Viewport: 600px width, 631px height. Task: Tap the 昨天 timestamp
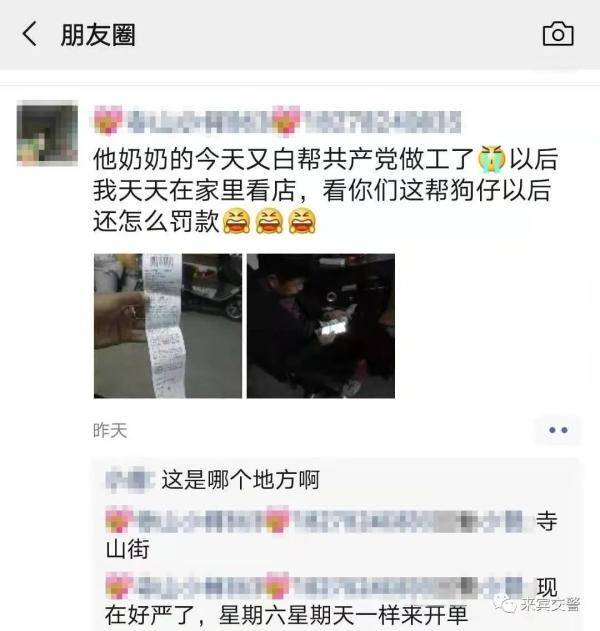pos(110,431)
